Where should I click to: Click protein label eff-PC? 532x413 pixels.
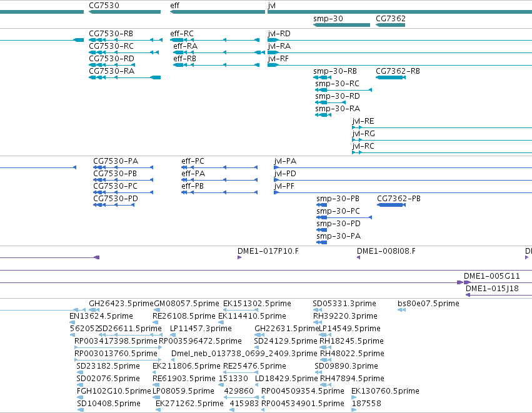[x=193, y=161]
